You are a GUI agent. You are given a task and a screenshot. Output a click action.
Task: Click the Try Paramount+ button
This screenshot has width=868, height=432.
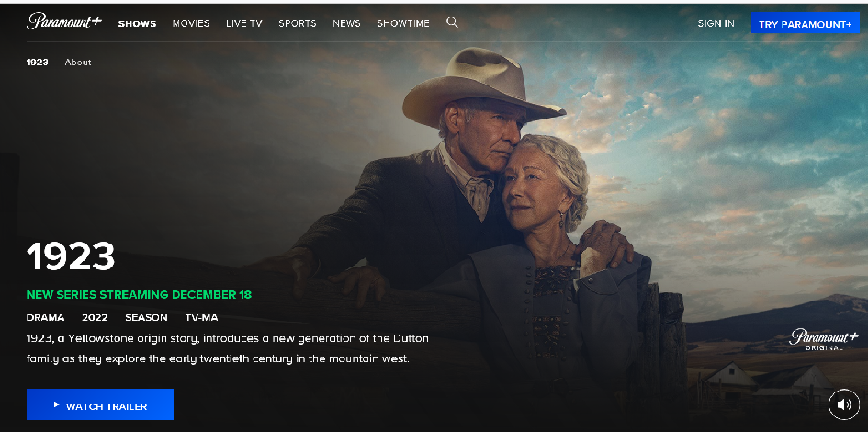(x=805, y=23)
